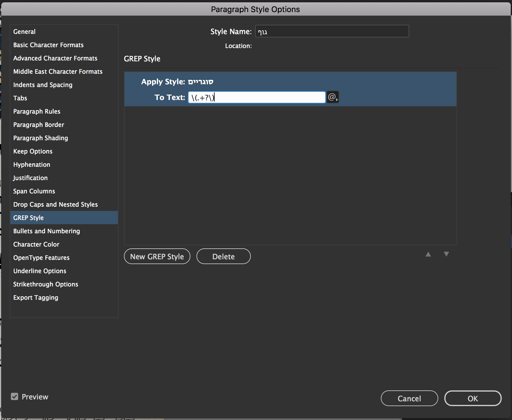Confirm the dialog with OK
The width and height of the screenshot is (512, 420).
[472, 398]
